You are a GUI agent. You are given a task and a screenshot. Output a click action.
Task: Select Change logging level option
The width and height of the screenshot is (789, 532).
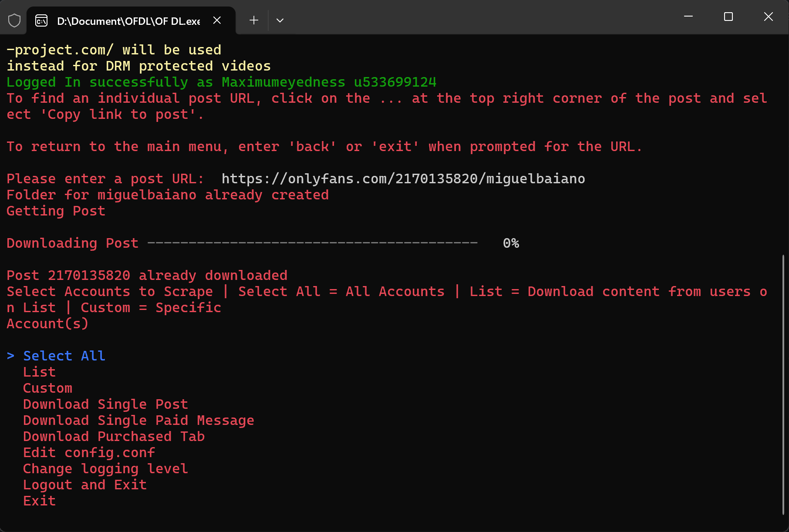[x=105, y=468]
